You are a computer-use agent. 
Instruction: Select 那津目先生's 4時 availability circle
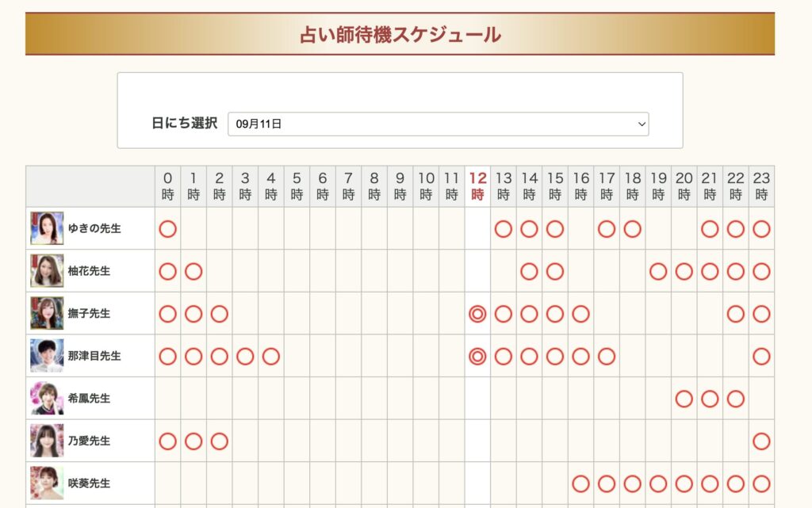tap(271, 357)
